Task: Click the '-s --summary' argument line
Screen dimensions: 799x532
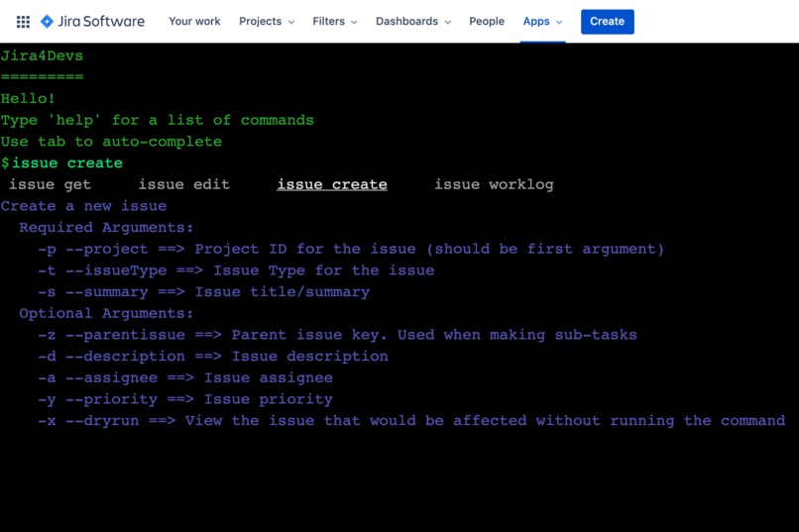Action: click(204, 291)
